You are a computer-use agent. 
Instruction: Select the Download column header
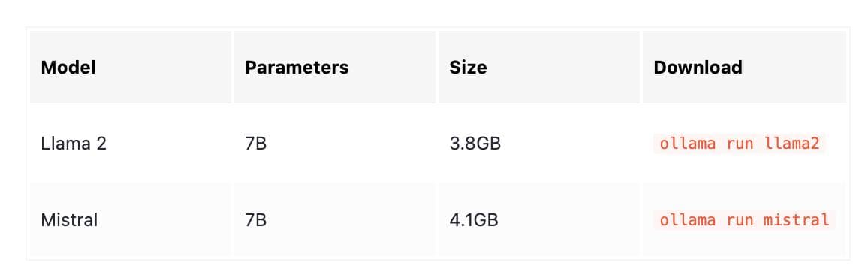[698, 67]
